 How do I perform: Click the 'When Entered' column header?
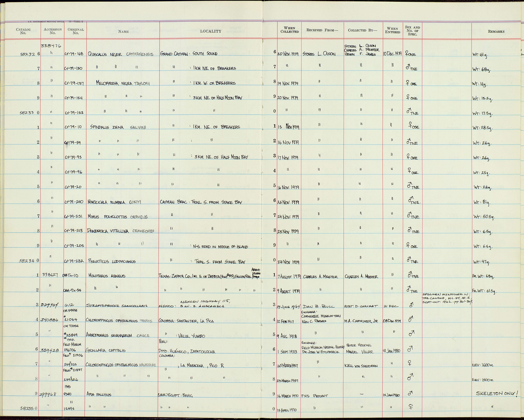pos(393,30)
